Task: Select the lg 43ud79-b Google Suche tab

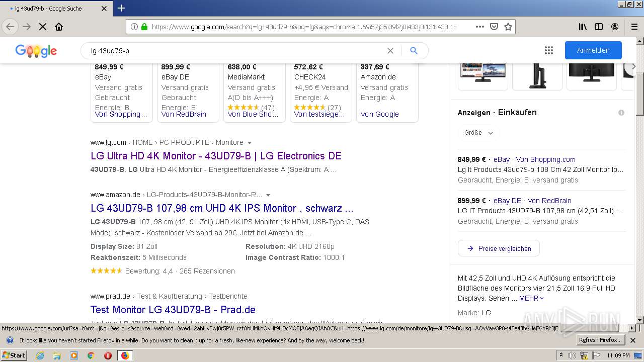Action: 55,9
